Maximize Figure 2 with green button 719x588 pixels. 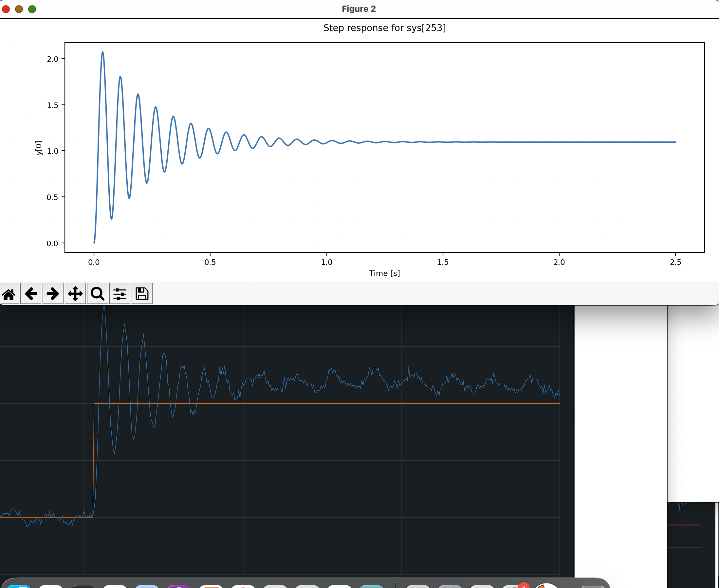pos(32,9)
